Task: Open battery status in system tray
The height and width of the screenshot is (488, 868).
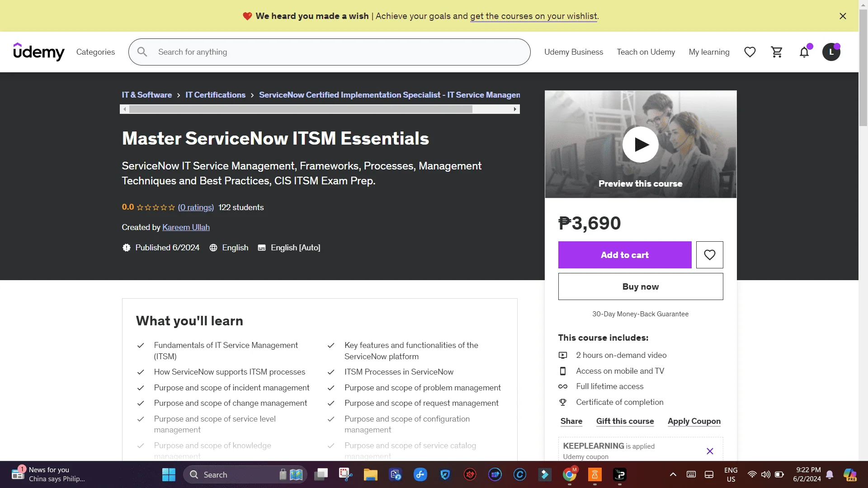Action: [779, 474]
